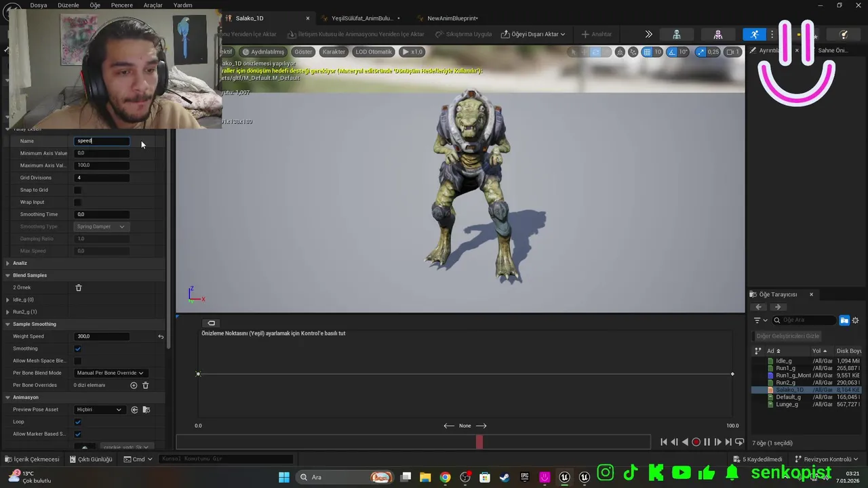The image size is (868, 488).
Task: Toggle grid snapping icon in viewport
Action: [647, 52]
